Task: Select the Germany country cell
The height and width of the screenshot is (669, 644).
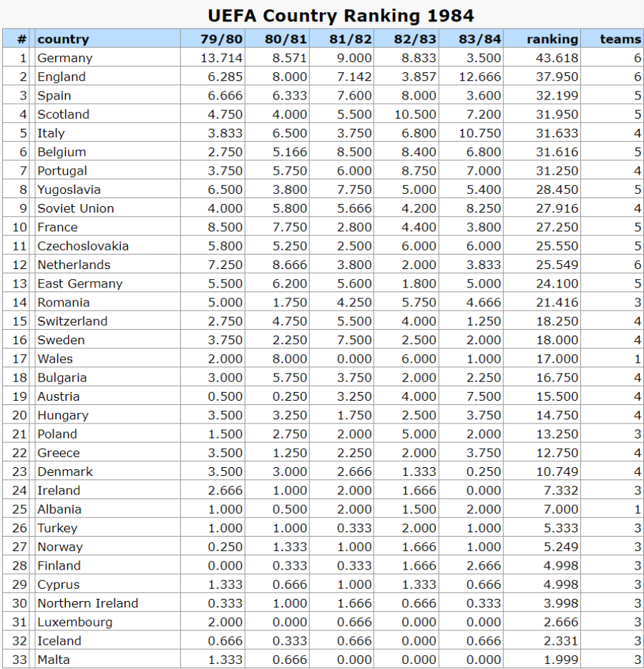Action: coord(65,58)
